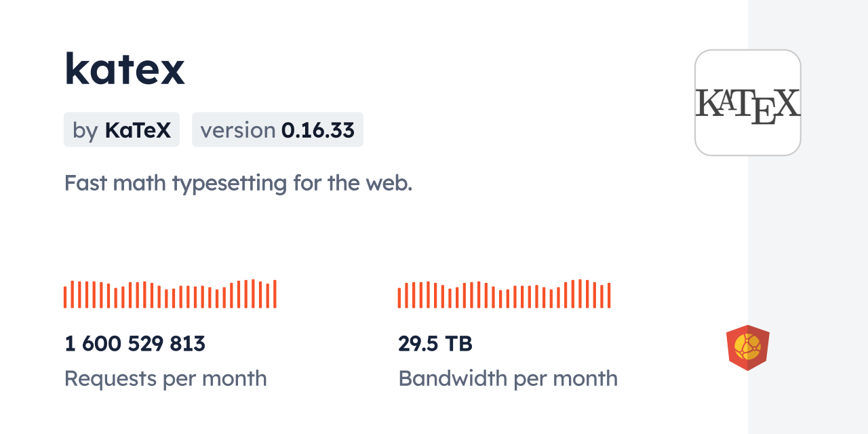This screenshot has width=868, height=434.
Task: Click the 'Requests per month' label
Action: [x=165, y=378]
